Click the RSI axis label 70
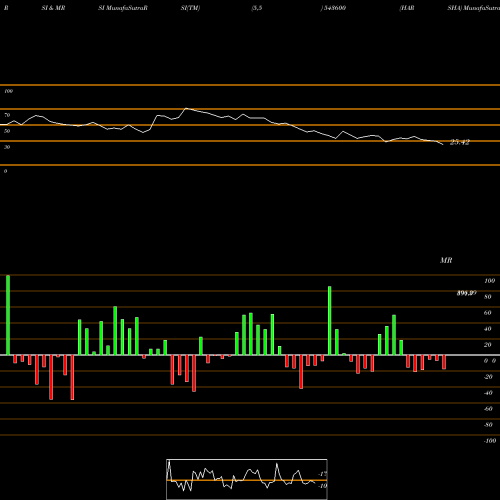 [x=7, y=115]
